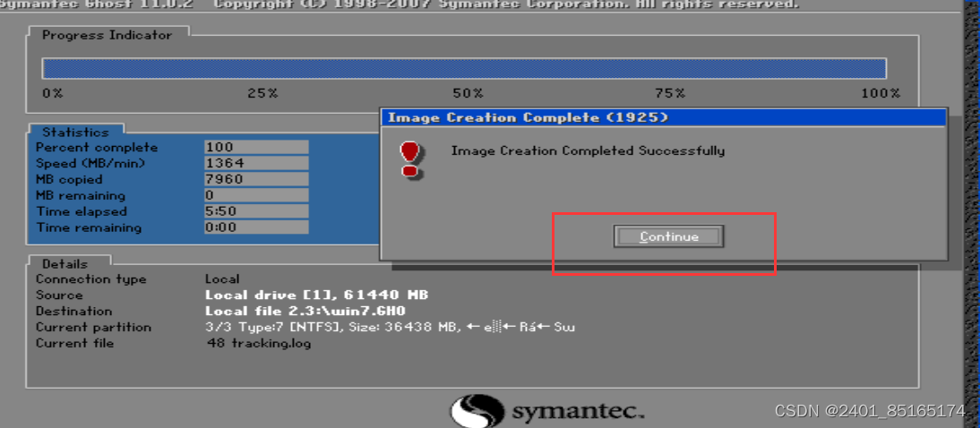
Task: Click the 'Percent complete' label
Action: coord(97,148)
